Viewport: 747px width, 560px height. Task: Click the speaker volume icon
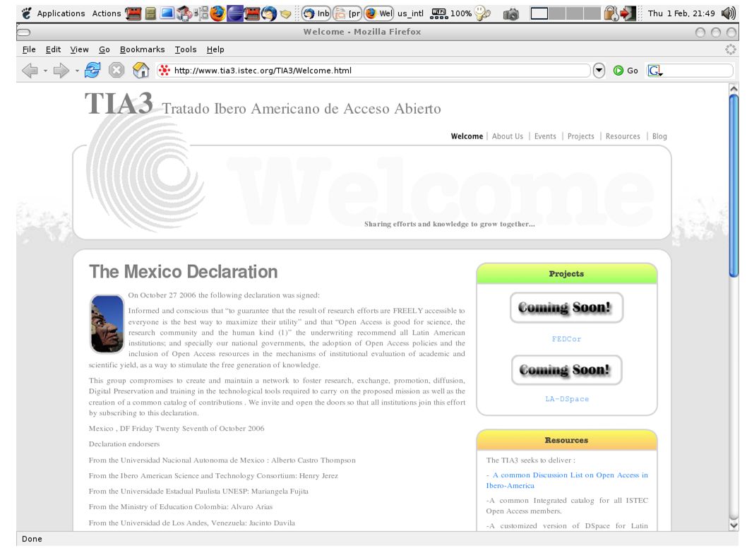729,13
